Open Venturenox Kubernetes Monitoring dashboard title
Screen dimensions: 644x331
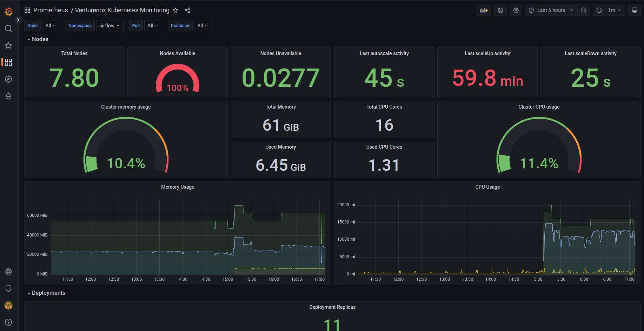point(122,10)
